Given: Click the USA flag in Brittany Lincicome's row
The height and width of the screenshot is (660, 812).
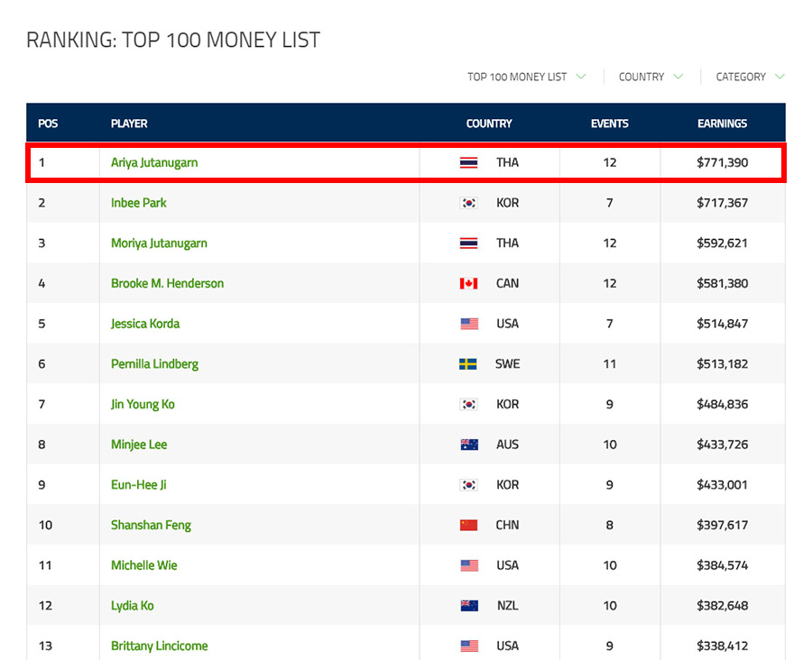Looking at the screenshot, I should (x=469, y=646).
